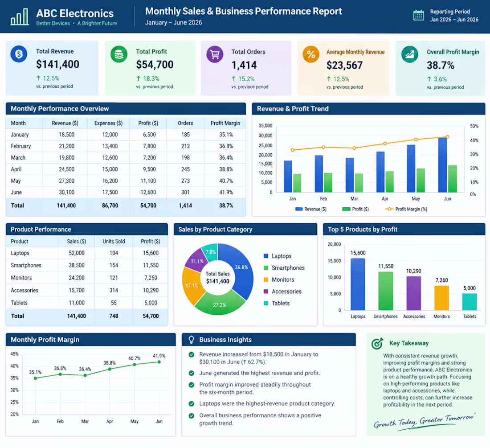The width and height of the screenshot is (490, 448).
Task: Click the 'Profit Margin' column header
Action: [x=225, y=123]
